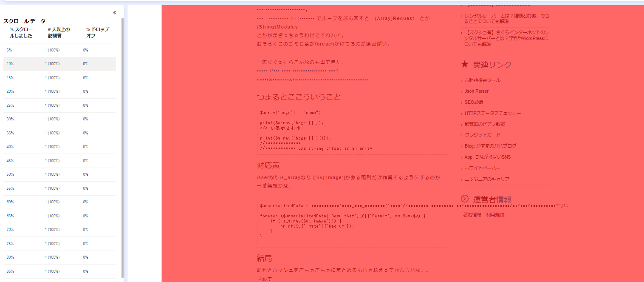Visit the 都筑区のピアノ教室 link
The height and width of the screenshot is (282, 644).
tap(485, 124)
